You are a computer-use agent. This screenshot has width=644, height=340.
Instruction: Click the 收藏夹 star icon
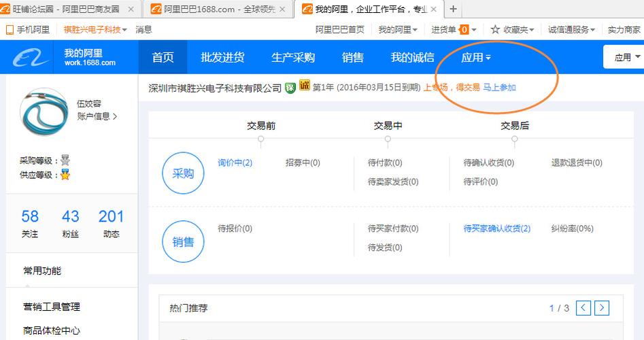[495, 29]
